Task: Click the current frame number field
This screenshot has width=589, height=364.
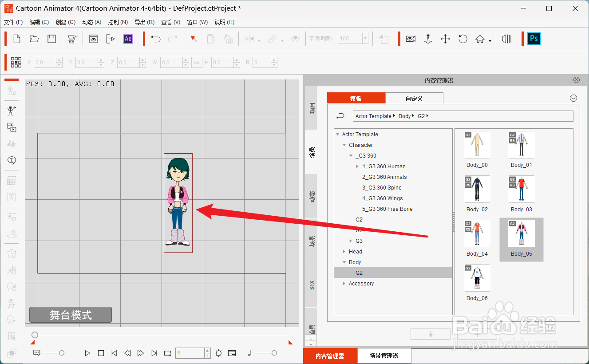Action: point(190,353)
